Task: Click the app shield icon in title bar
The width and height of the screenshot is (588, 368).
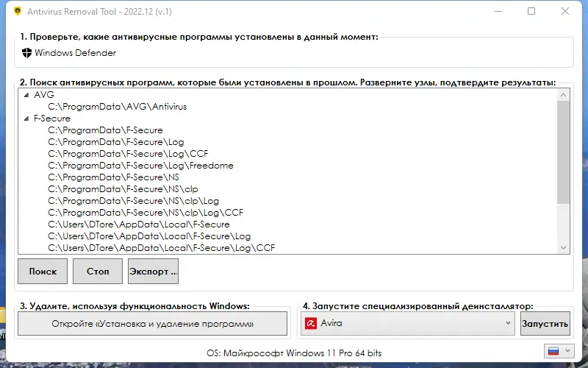Action: [x=17, y=11]
